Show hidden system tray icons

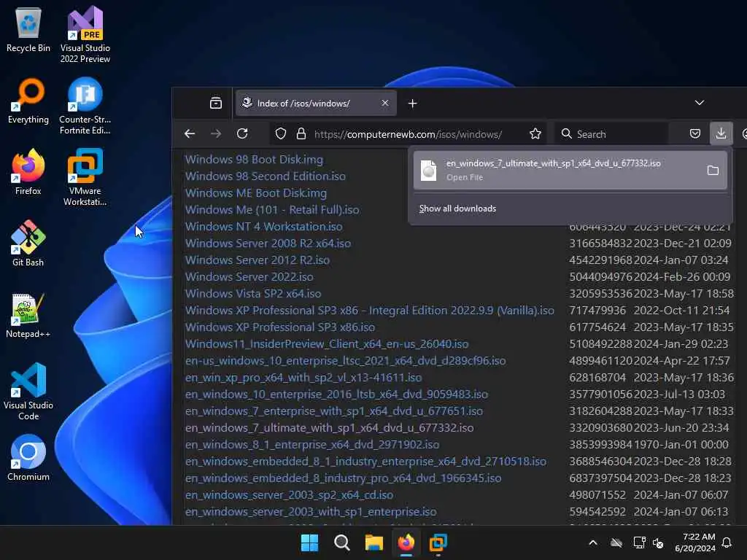click(593, 542)
